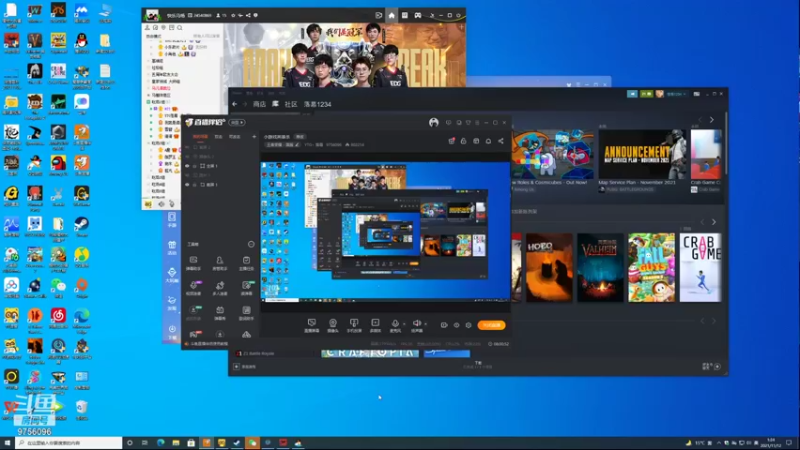
Task: Click the red channel entry in YY tree
Action: [x=161, y=88]
